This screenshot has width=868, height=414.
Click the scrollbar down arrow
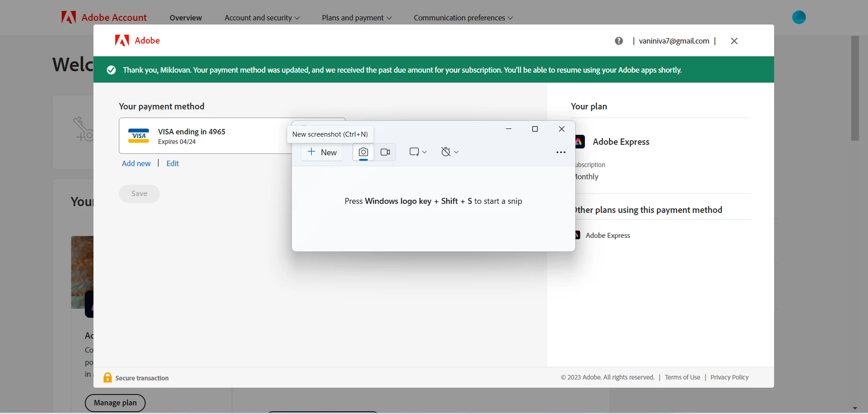(855, 409)
